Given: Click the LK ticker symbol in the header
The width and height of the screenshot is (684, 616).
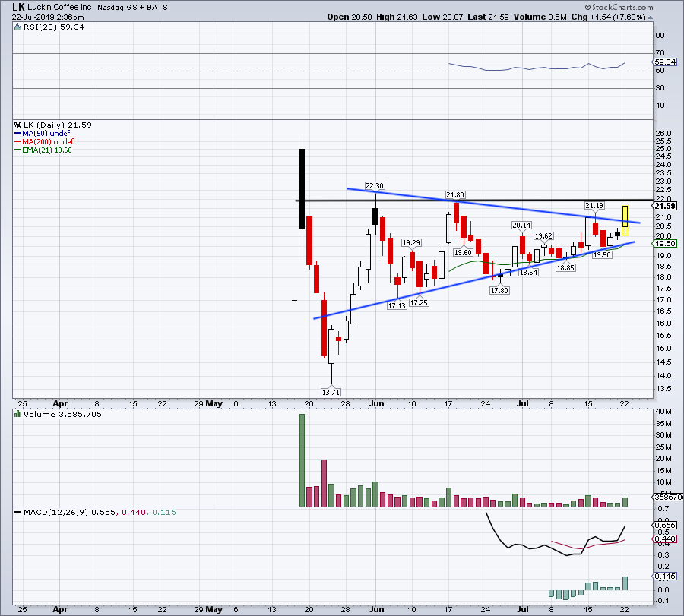Looking at the screenshot, I should pos(18,7).
